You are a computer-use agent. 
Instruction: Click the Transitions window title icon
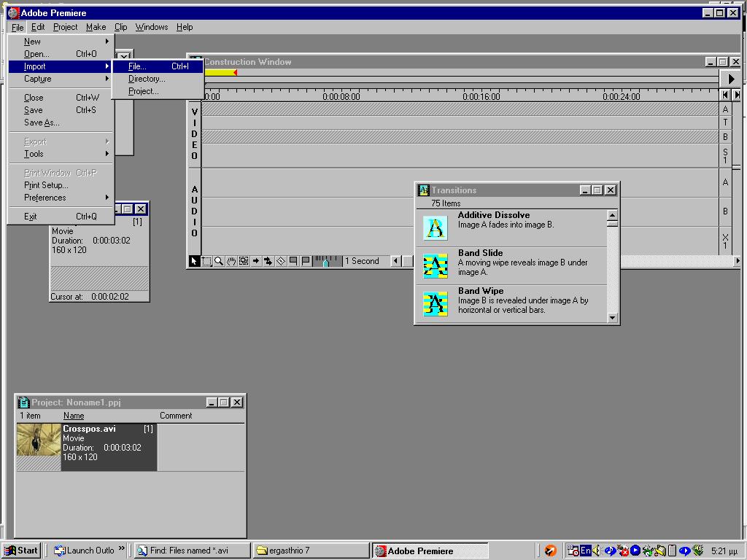click(424, 190)
